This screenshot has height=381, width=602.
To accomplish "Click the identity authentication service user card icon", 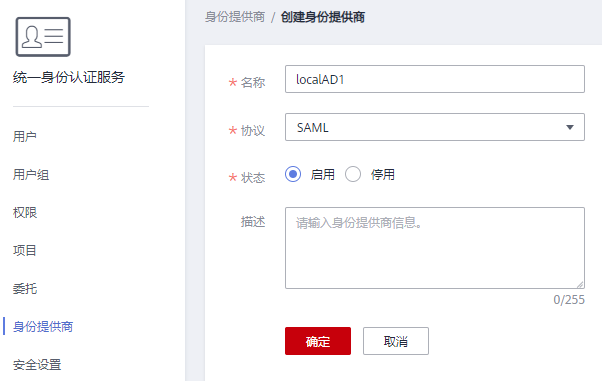I will point(43,37).
